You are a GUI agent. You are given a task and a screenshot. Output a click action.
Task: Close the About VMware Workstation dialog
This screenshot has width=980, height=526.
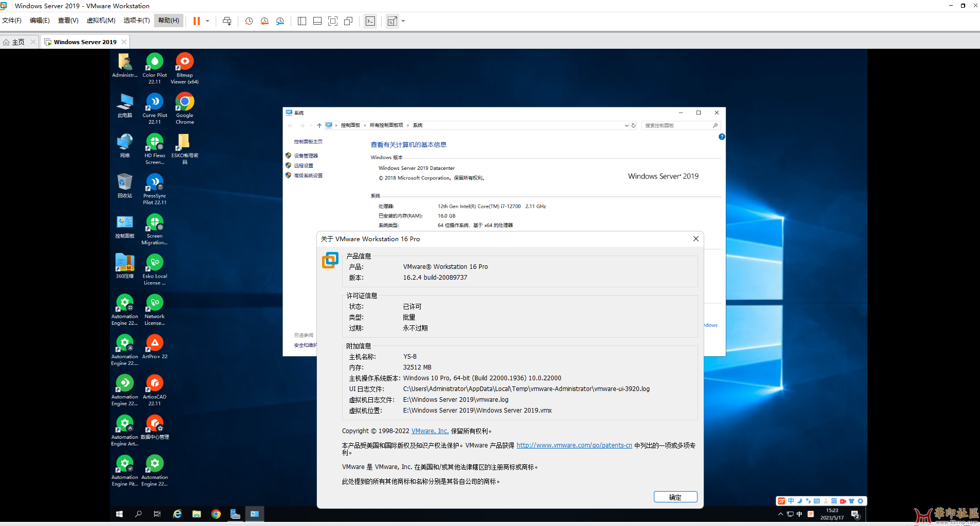[x=696, y=239]
